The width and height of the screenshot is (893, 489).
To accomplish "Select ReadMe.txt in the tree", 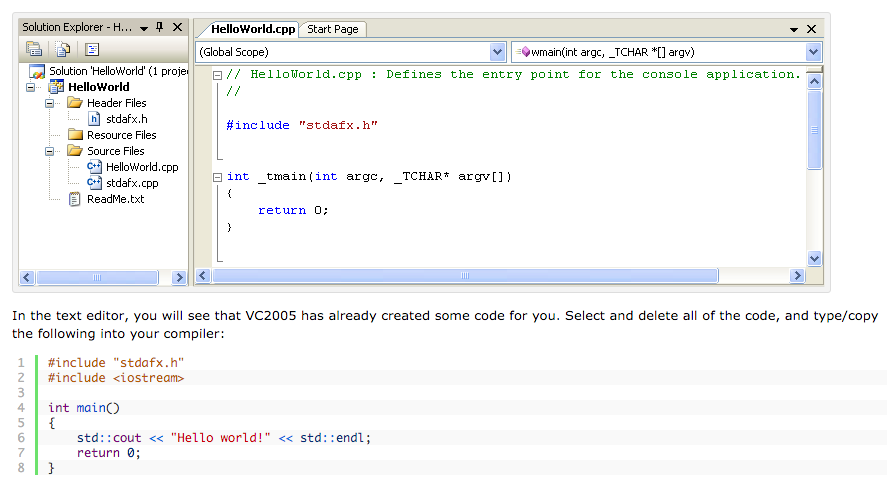I will [x=116, y=199].
